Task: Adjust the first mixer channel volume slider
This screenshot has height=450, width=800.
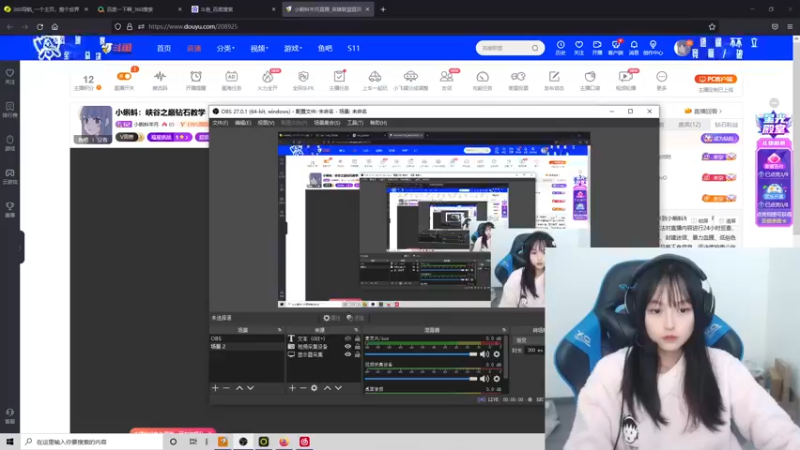Action: [x=421, y=354]
